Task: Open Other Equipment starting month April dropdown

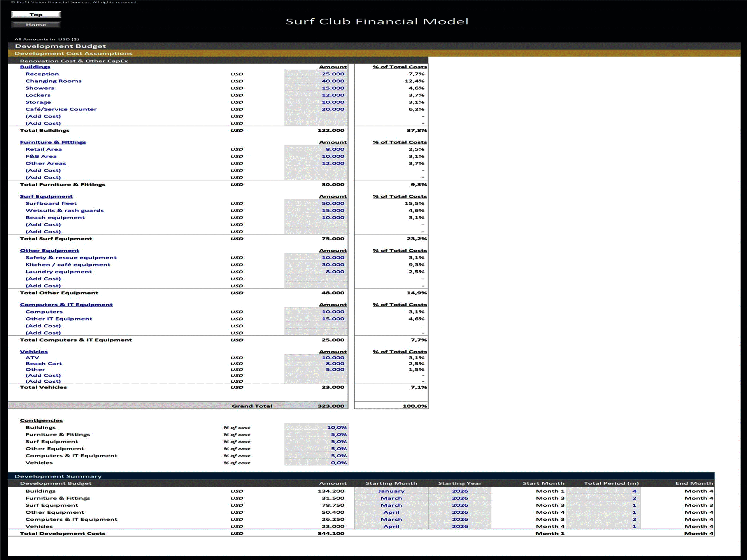Action: 391,512
